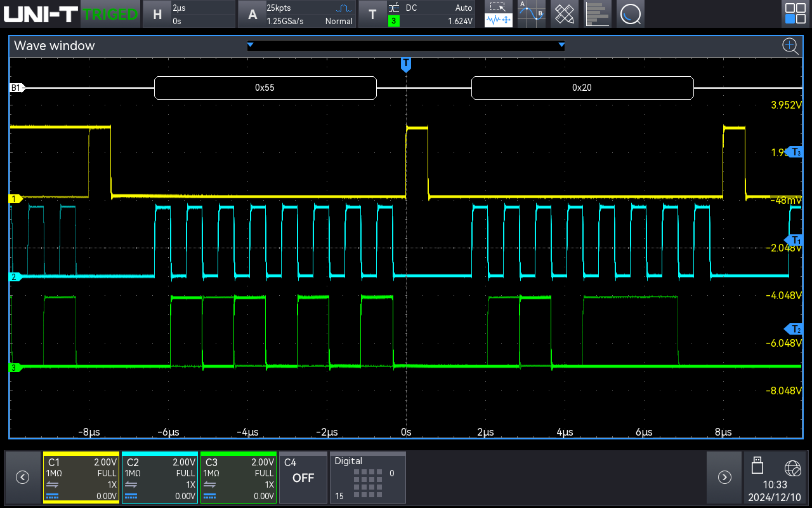Turn on channel C4 via its OFF tile
This screenshot has height=508, width=812.
(x=303, y=478)
